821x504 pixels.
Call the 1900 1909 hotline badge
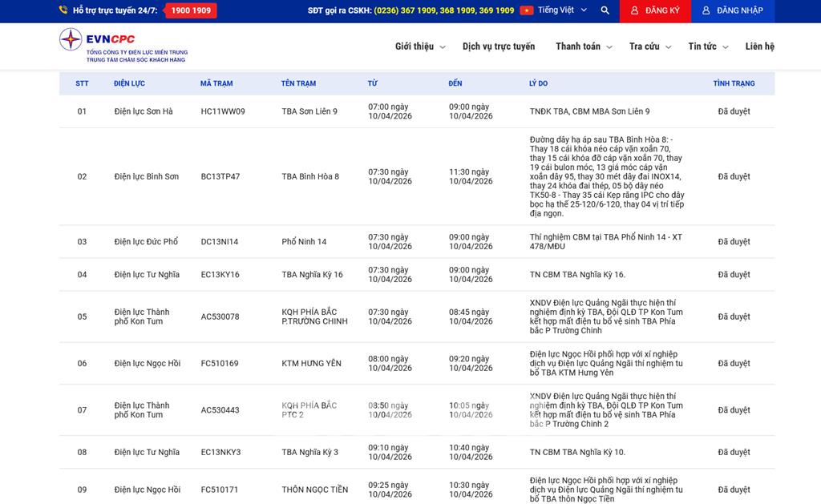coord(191,10)
